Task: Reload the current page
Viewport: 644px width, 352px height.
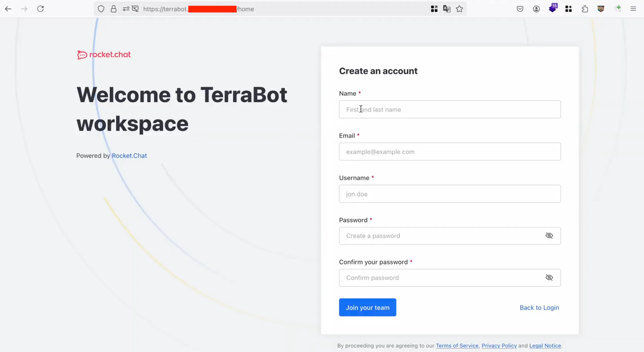Action: [x=40, y=9]
